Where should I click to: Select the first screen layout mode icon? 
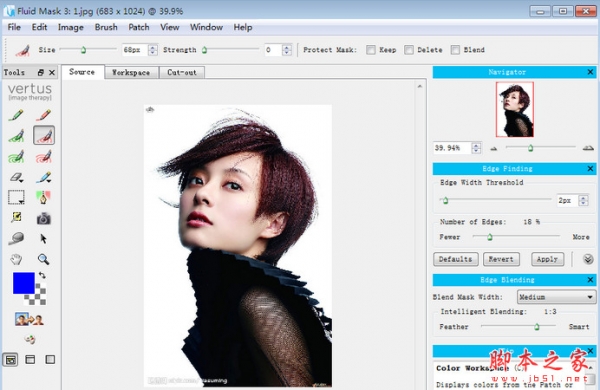pos(10,360)
